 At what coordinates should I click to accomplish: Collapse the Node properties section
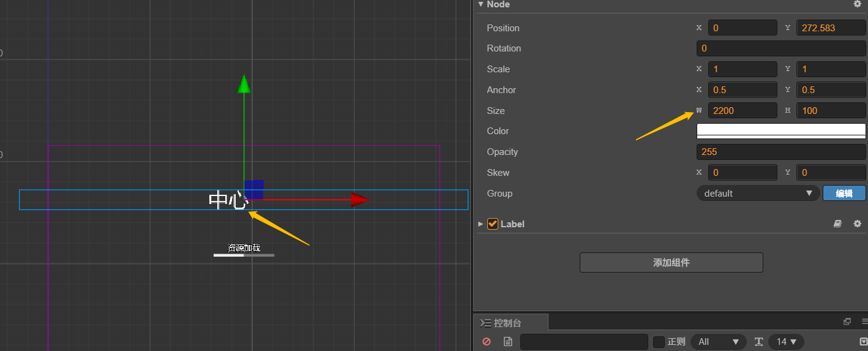[481, 4]
